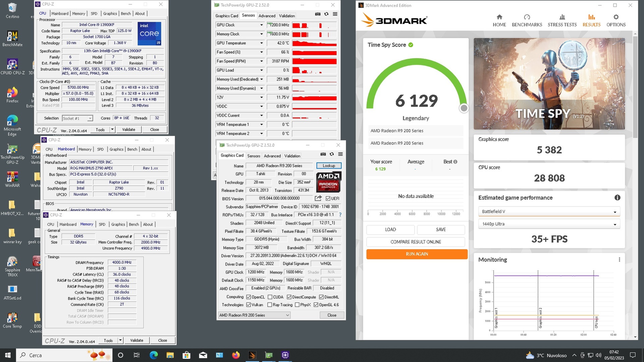Click the Bus Interface question mark in GPU-Z

[x=340, y=215]
